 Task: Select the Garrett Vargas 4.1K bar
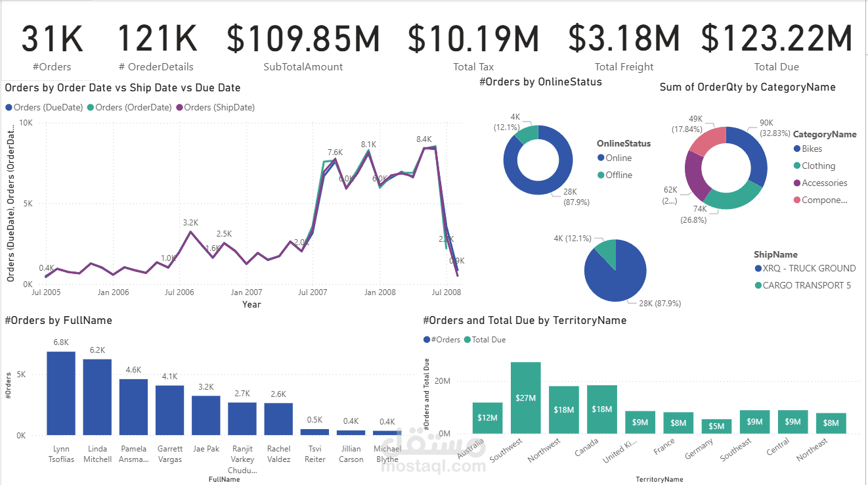(169, 411)
